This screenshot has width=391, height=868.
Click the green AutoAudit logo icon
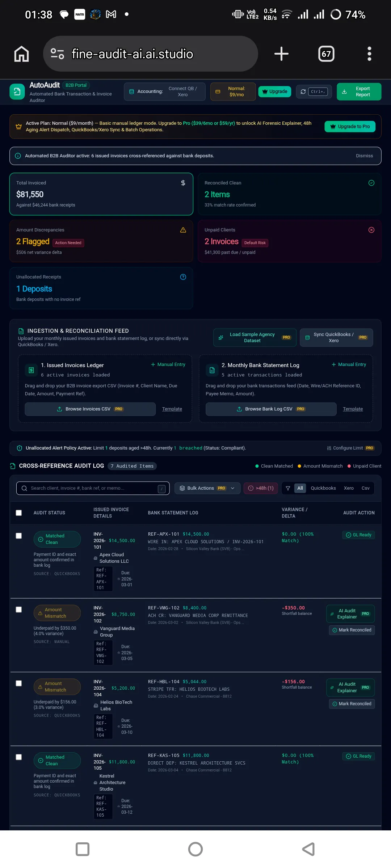(17, 92)
